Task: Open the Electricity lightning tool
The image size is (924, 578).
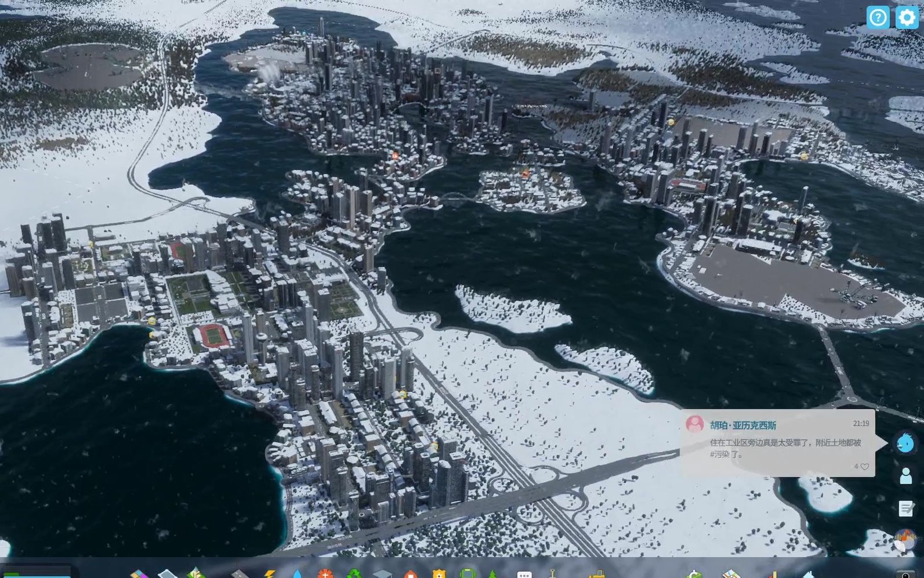Action: tap(269, 574)
